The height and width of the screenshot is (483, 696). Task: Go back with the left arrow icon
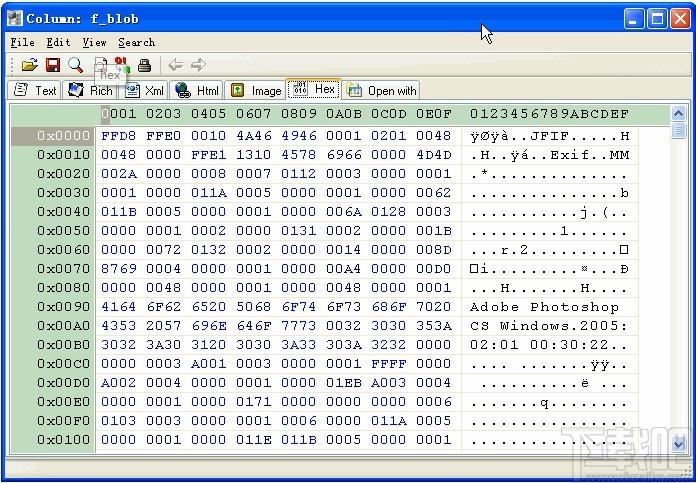click(176, 65)
